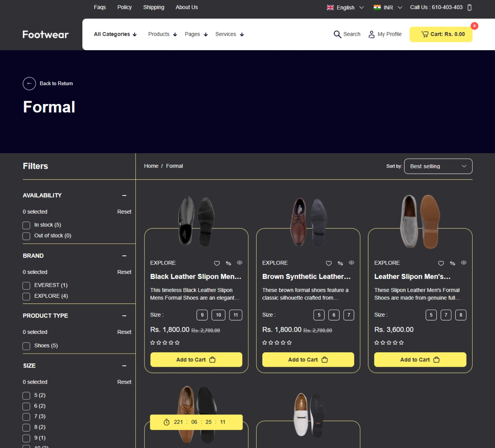Compare Leather Slipon Men's using arrows icon
The width and height of the screenshot is (495, 448).
coord(452,263)
